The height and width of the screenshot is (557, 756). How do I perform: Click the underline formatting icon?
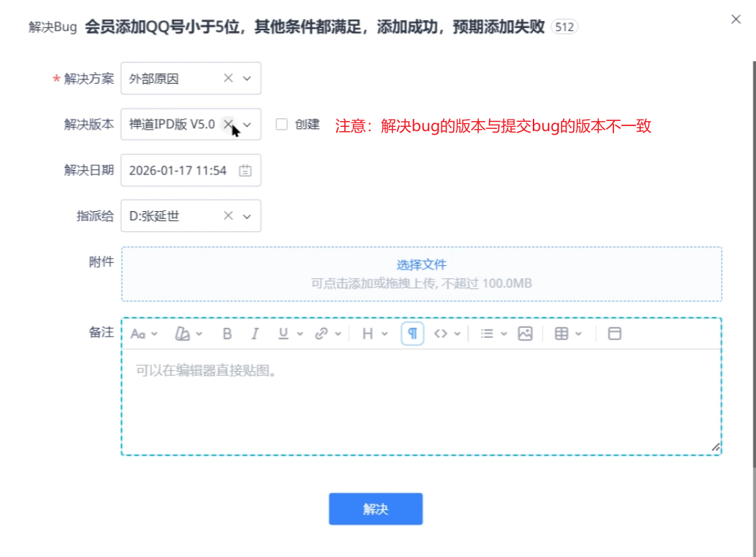pos(283,334)
